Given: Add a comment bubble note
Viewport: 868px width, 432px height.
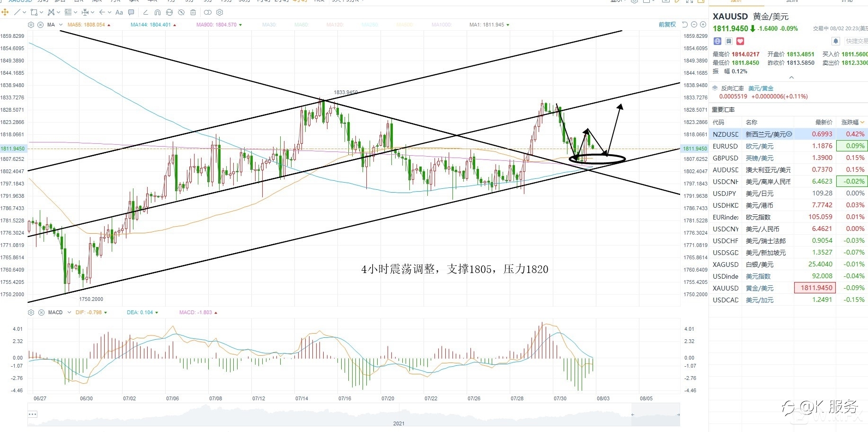Looking at the screenshot, I should 131,12.
